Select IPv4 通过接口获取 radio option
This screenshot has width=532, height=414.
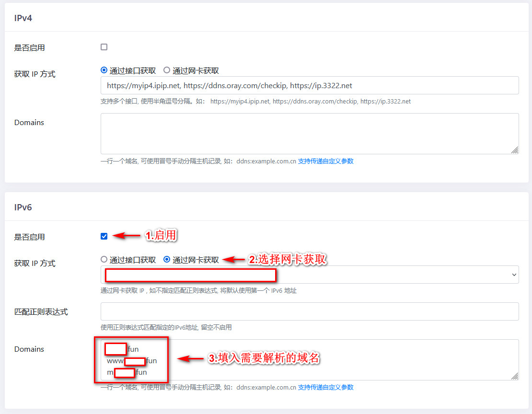tap(104, 70)
